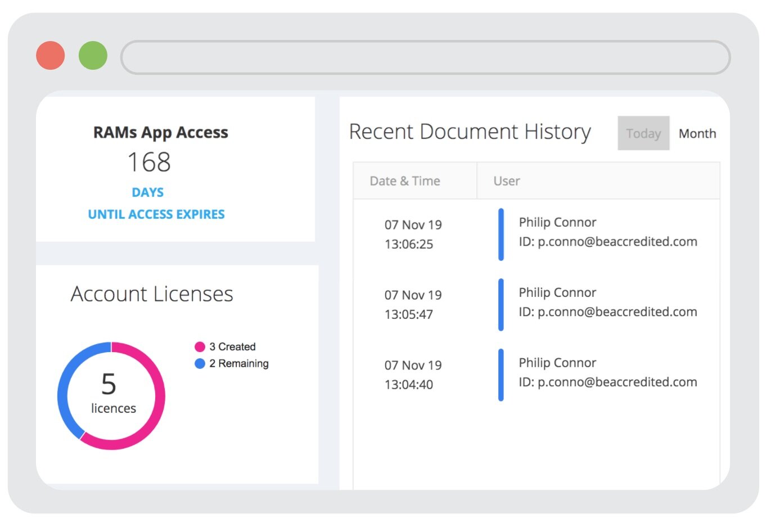767x532 pixels.
Task: Click the '07 Nov 19' date above 13:05:47
Action: point(413,295)
